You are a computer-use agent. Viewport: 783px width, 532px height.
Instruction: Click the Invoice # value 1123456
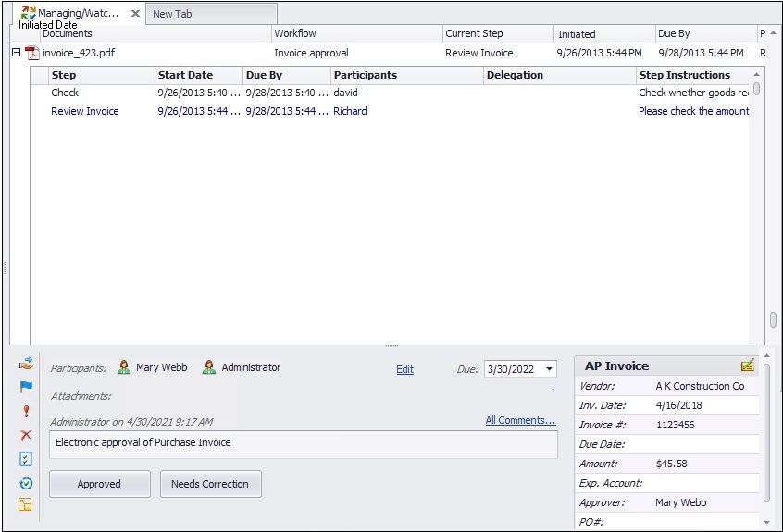pyautogui.click(x=675, y=425)
